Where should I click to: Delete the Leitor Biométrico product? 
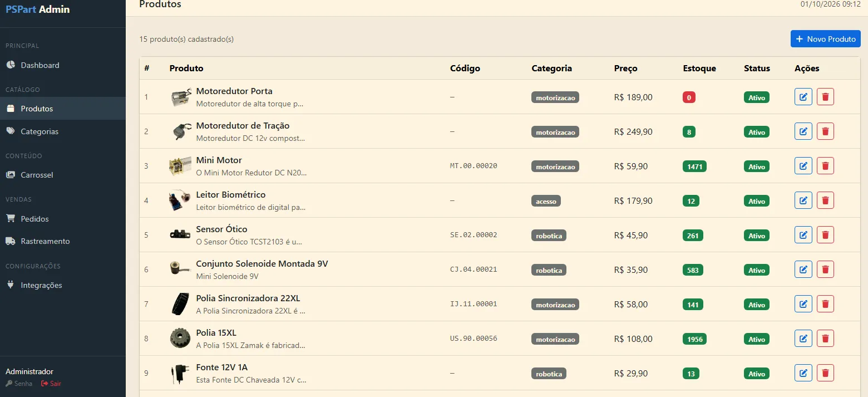825,200
